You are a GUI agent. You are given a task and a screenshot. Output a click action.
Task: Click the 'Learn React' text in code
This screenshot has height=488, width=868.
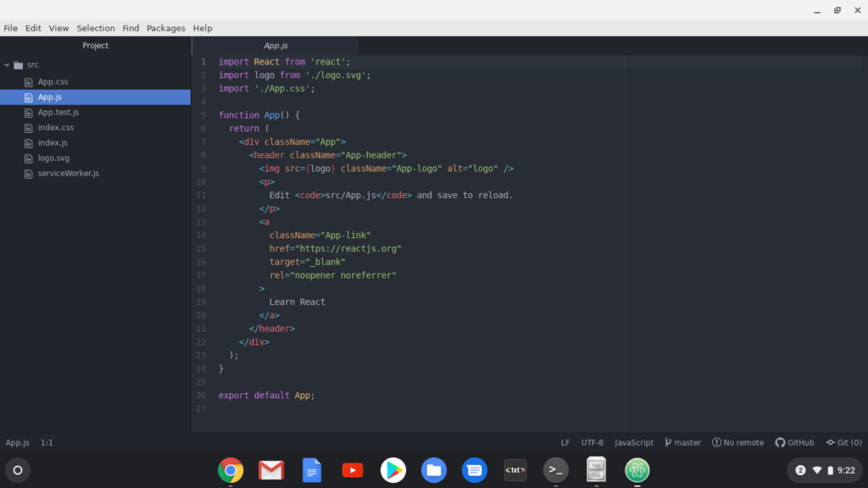pos(298,302)
